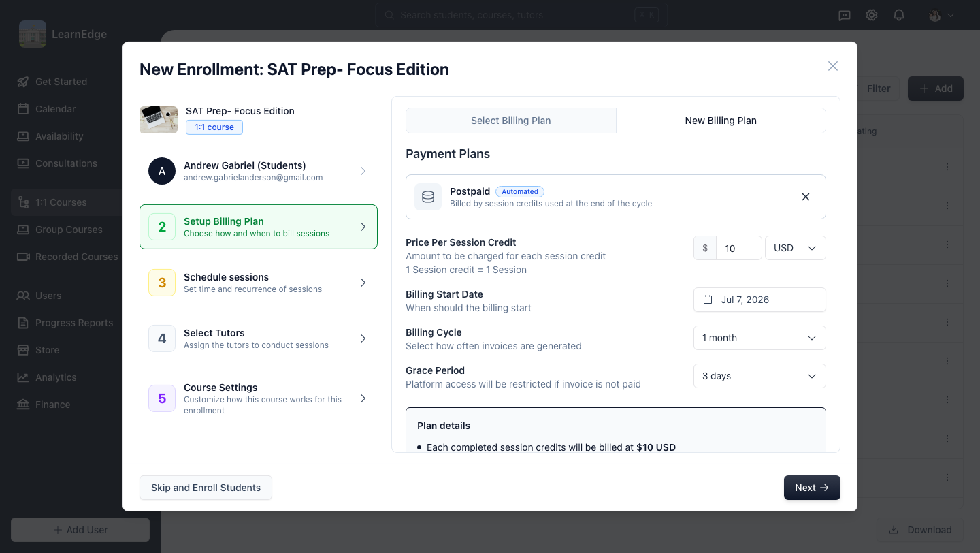Click the Next button
980x553 pixels.
[812, 488]
